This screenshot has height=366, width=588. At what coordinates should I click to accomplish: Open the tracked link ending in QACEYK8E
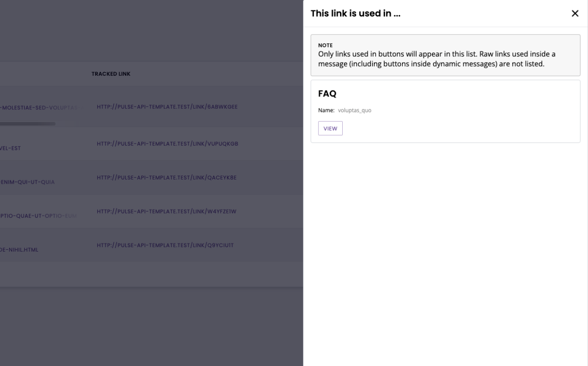(x=166, y=177)
